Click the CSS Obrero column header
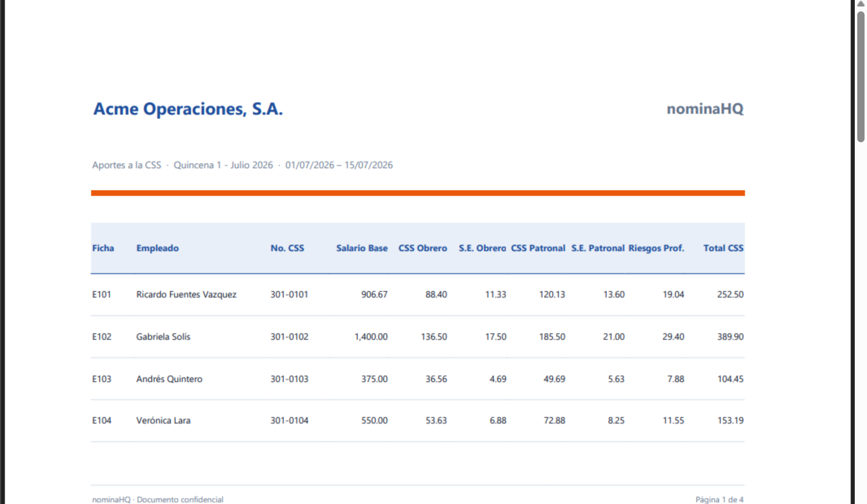This screenshot has width=867, height=504. (423, 248)
